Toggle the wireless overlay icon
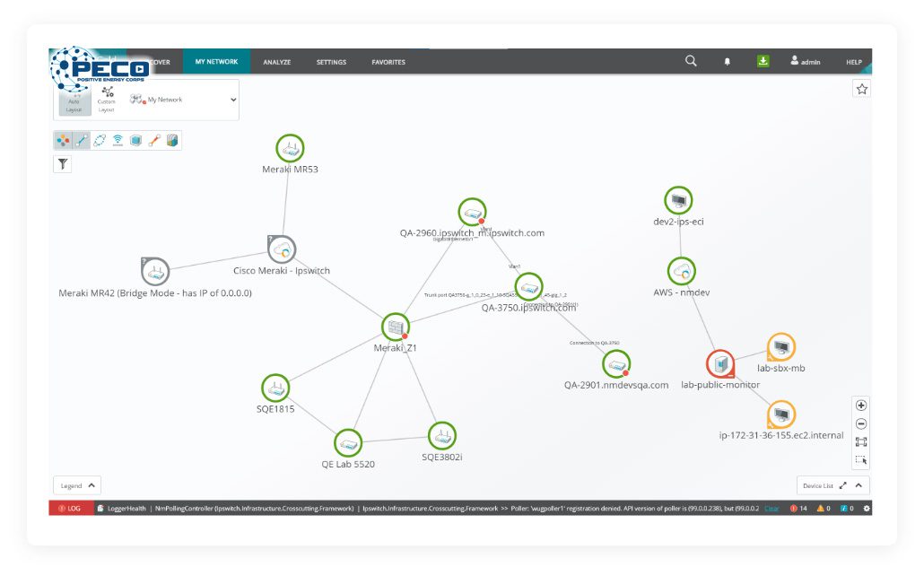This screenshot has height=576, width=924. (x=118, y=140)
